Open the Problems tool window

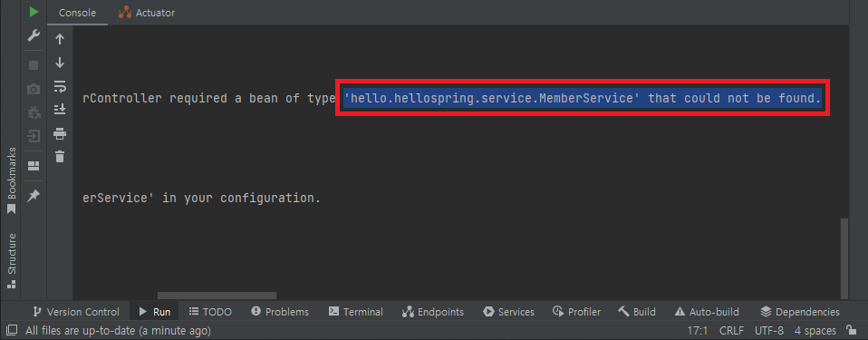click(280, 312)
